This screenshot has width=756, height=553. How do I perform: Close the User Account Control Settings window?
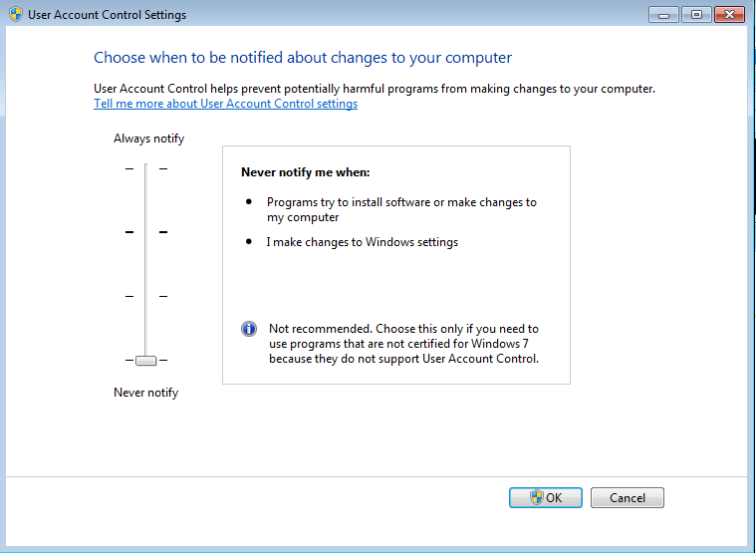pos(729,15)
